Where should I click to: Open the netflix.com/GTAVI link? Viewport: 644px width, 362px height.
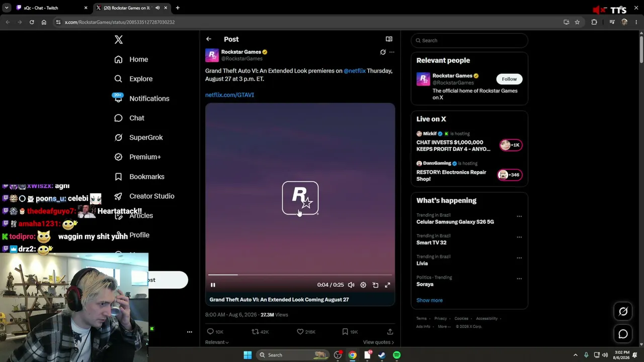pyautogui.click(x=229, y=95)
